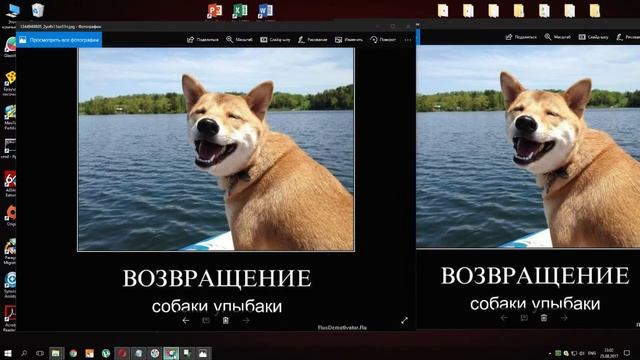This screenshot has width=640, height=360.
Task: Click the Поделиться share button in left window
Action: coord(203,40)
